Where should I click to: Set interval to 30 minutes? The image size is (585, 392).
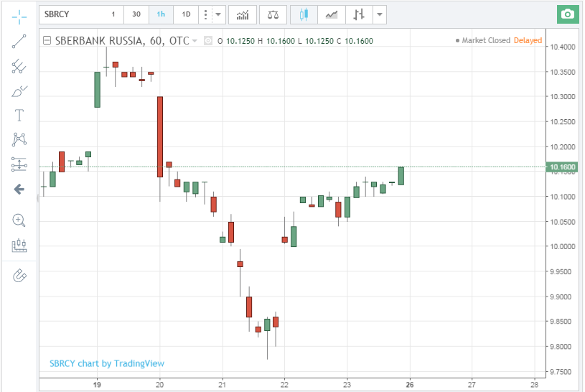click(136, 14)
